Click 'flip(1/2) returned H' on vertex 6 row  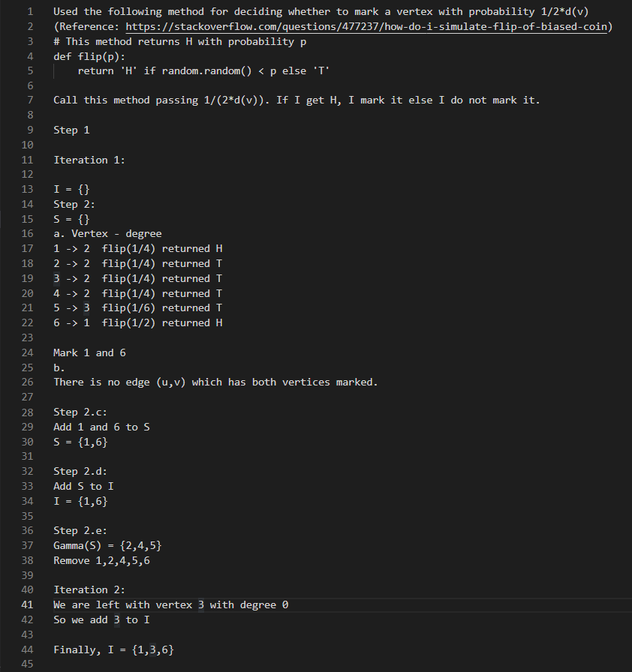click(x=161, y=323)
